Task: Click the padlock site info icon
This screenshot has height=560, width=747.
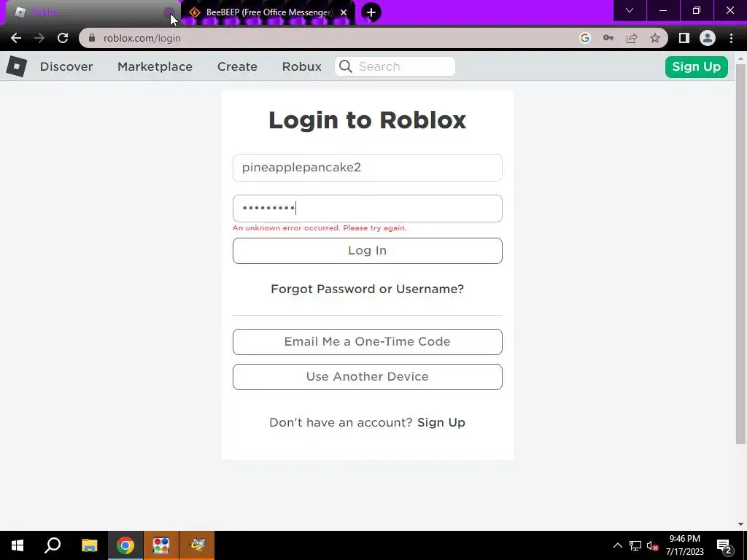Action: (91, 38)
